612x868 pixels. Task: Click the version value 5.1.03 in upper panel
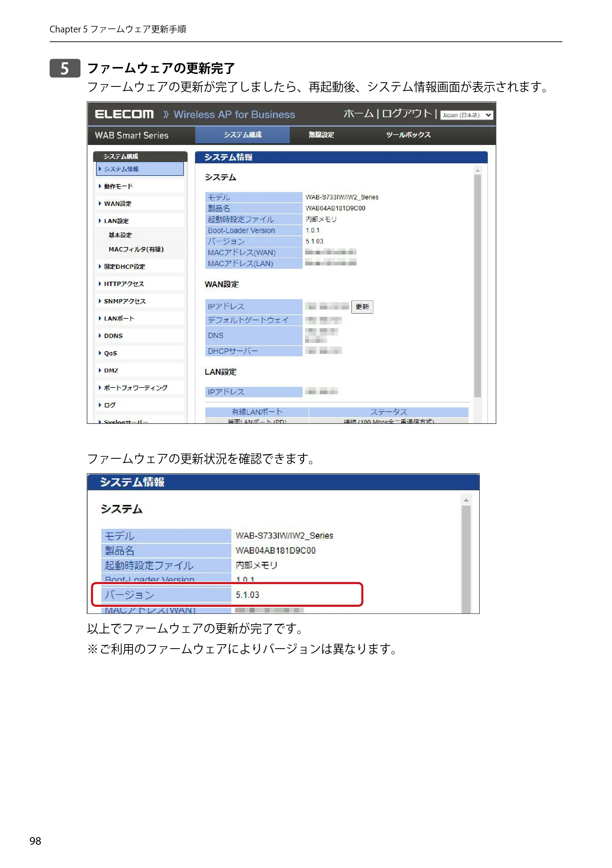pos(314,241)
